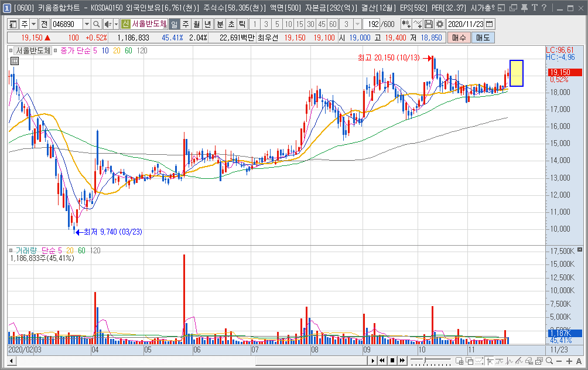Expand the stock code 046890 dropdown
The image size is (588, 370).
click(87, 25)
